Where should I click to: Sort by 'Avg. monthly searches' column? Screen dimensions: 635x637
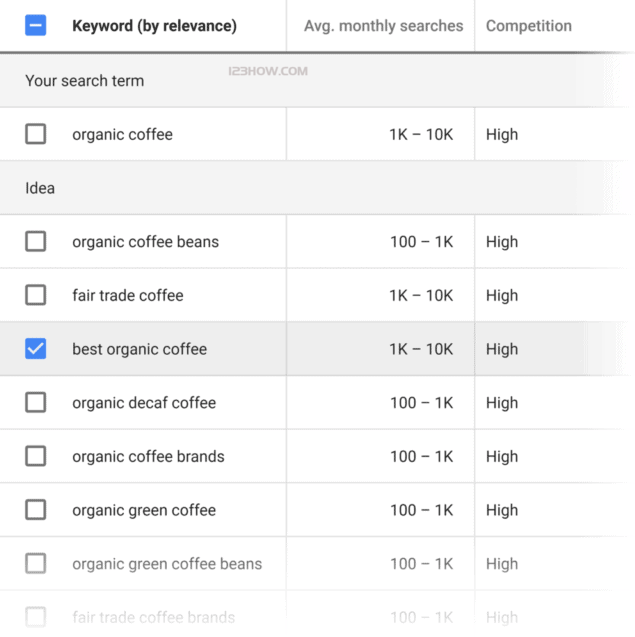(383, 26)
